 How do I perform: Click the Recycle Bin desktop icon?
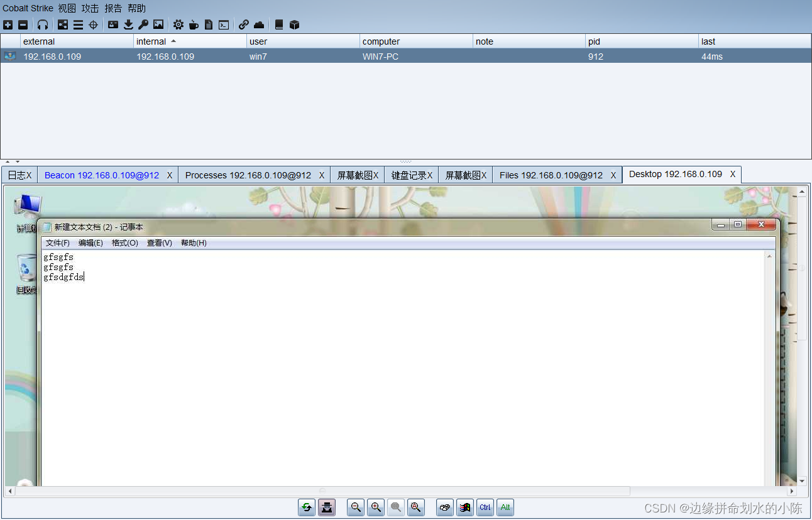point(26,274)
